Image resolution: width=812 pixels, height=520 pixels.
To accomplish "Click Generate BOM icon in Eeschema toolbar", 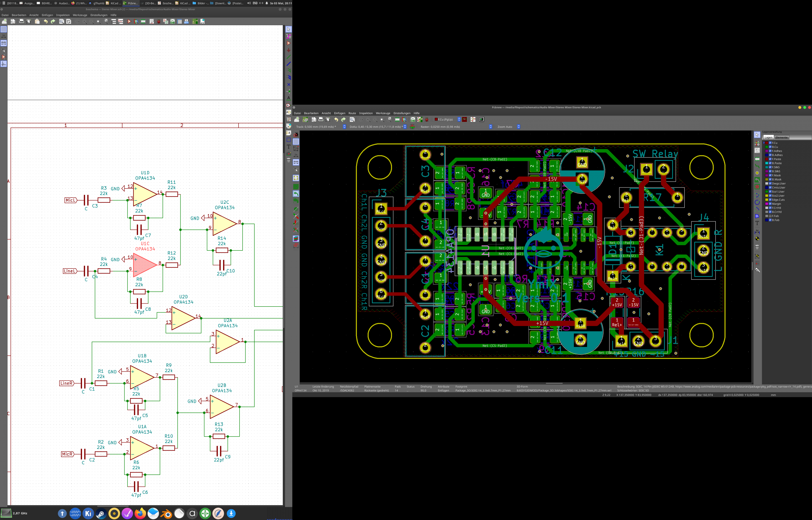I will pos(186,22).
